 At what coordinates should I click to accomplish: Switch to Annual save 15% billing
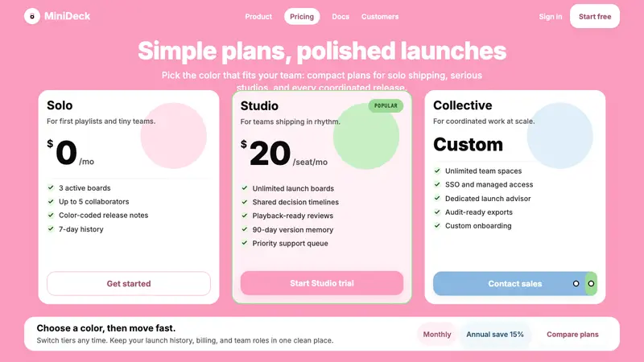click(x=495, y=334)
